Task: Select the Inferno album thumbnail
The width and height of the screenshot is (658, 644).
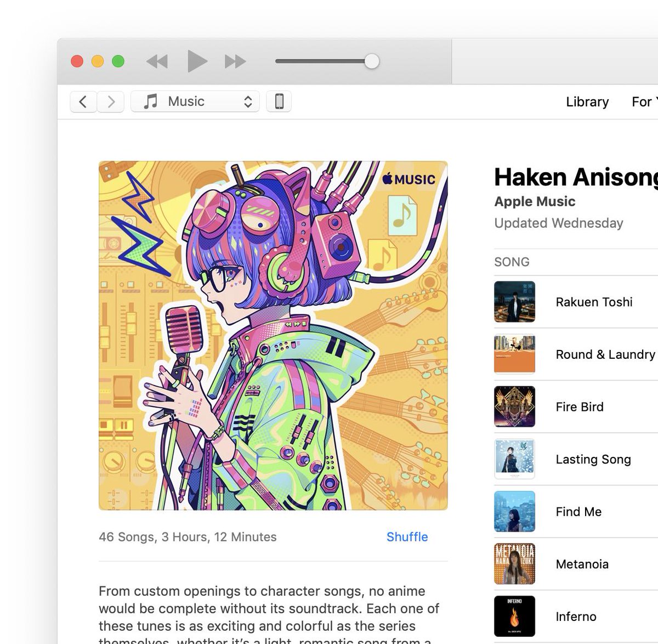Action: coord(514,616)
